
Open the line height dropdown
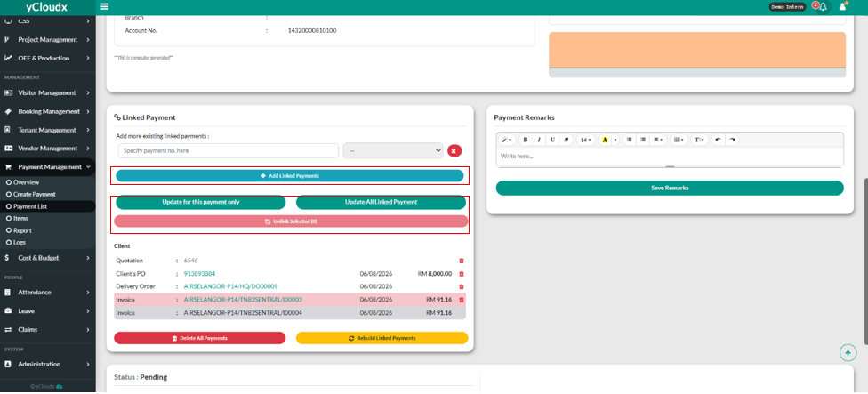click(x=699, y=140)
